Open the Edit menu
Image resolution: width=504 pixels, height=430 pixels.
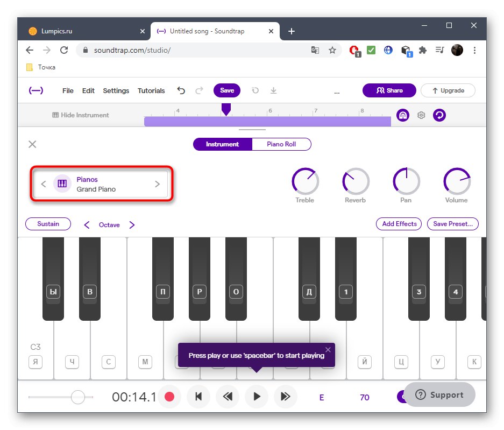click(88, 91)
